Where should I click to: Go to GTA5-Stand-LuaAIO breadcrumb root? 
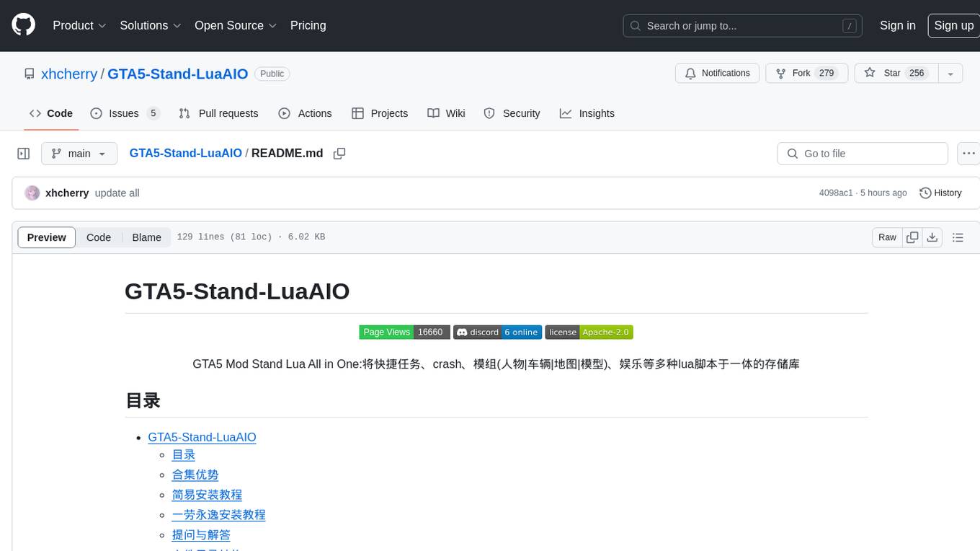pos(186,154)
